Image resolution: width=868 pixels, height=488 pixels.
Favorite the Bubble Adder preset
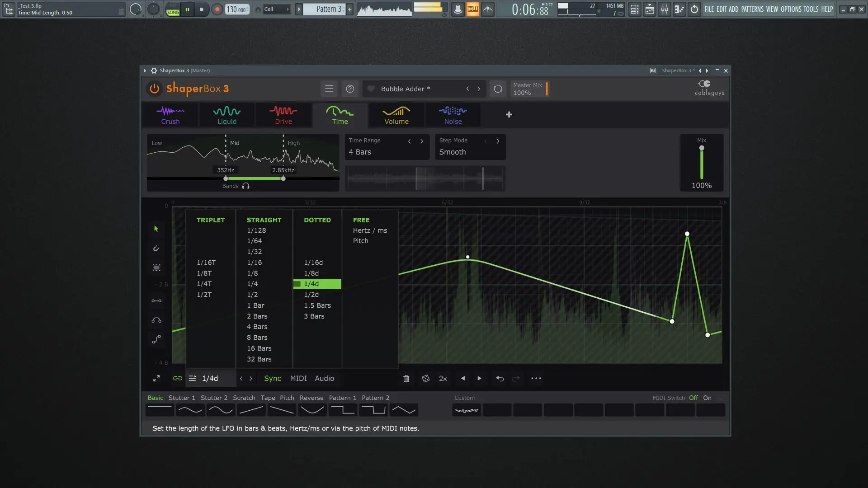point(371,89)
